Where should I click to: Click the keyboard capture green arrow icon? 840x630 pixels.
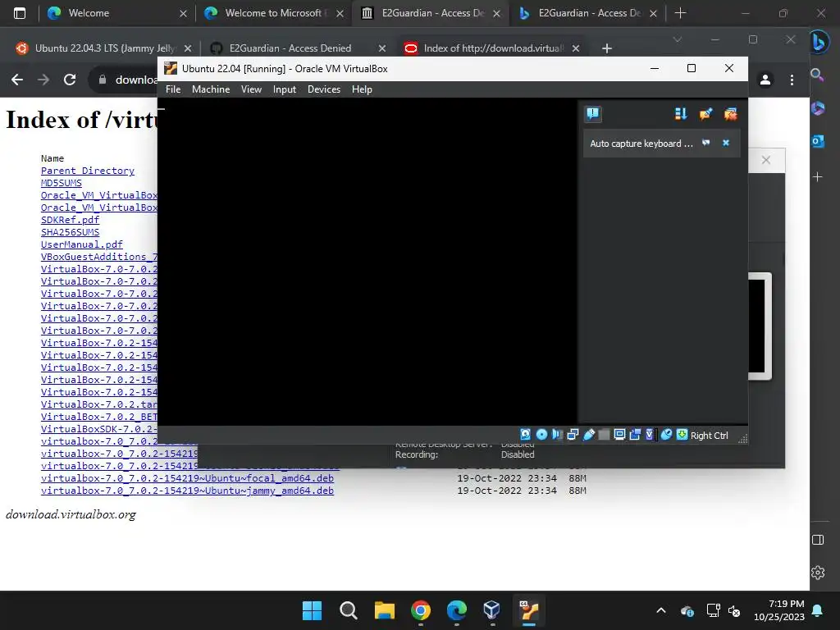pos(682,435)
